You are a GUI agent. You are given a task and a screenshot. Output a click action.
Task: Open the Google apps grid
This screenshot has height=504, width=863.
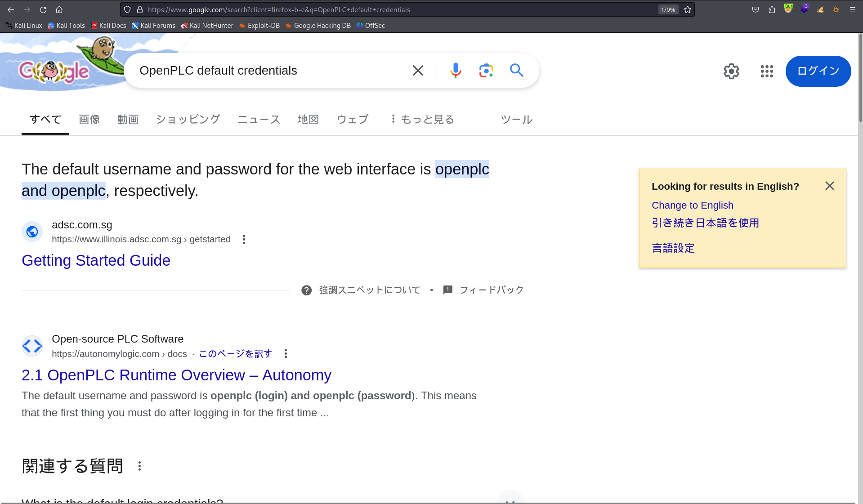(x=766, y=71)
